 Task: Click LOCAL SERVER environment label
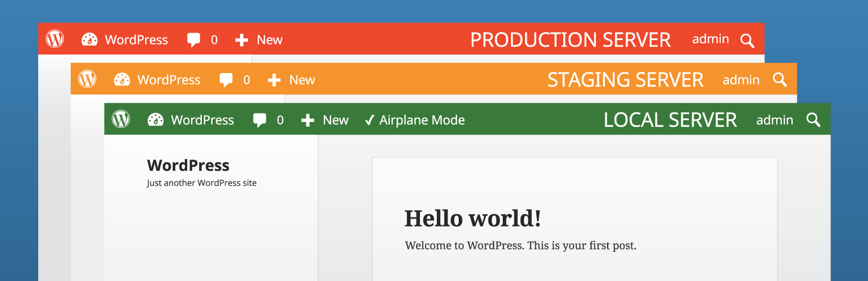tap(670, 120)
